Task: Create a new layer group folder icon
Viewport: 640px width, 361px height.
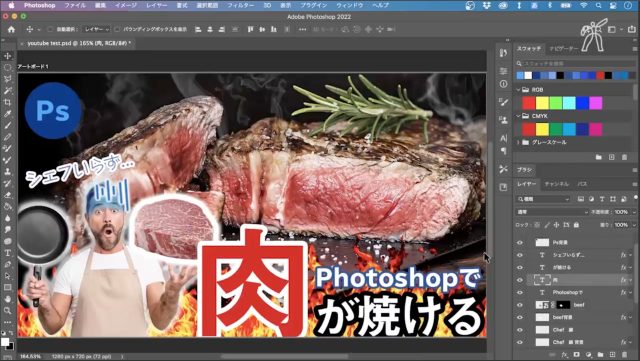Action: point(600,355)
